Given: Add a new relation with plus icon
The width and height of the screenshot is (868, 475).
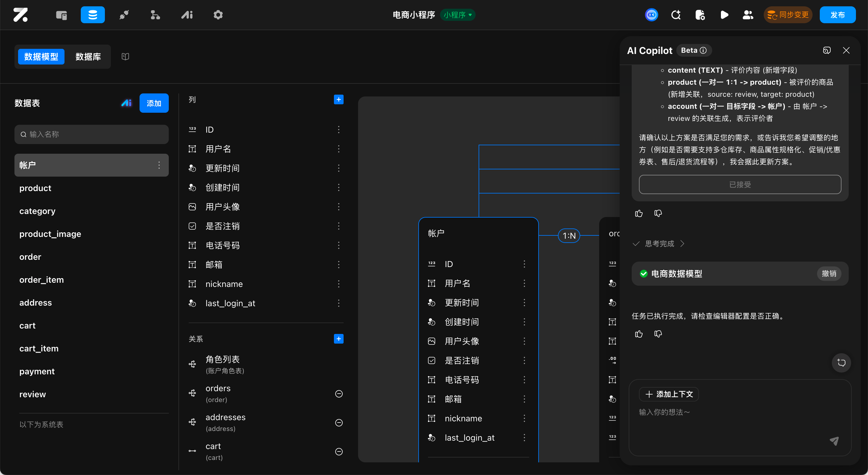Looking at the screenshot, I should coord(339,338).
